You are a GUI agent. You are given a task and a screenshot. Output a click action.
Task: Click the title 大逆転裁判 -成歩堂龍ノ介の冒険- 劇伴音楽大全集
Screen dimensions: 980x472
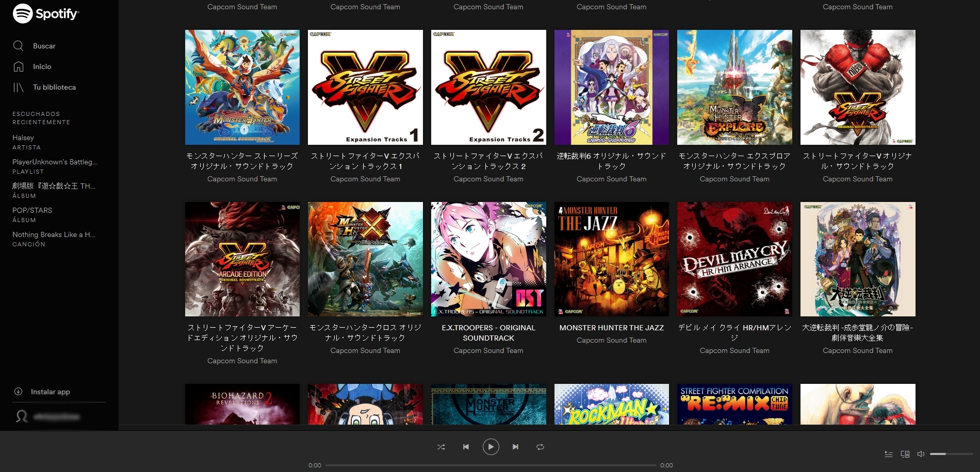click(858, 333)
